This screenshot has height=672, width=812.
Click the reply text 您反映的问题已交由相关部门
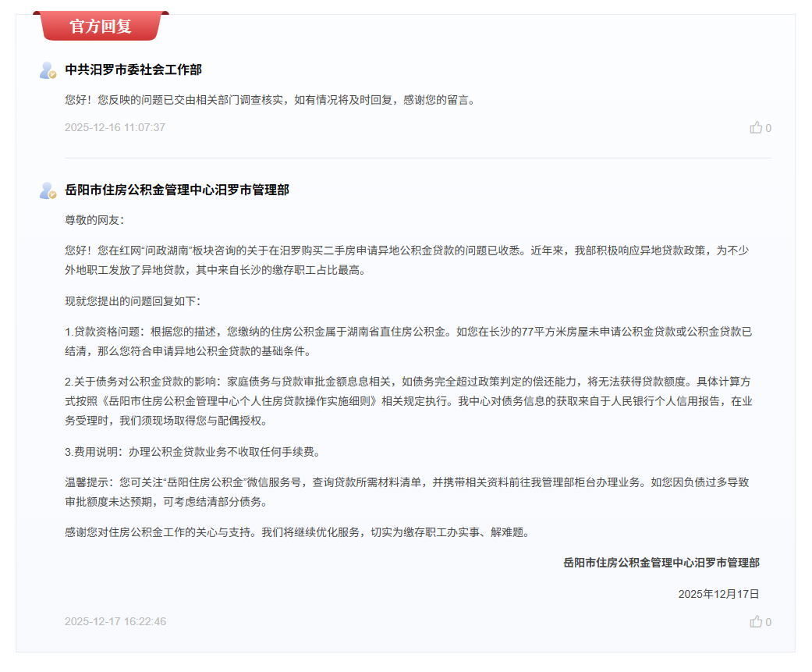click(270, 100)
